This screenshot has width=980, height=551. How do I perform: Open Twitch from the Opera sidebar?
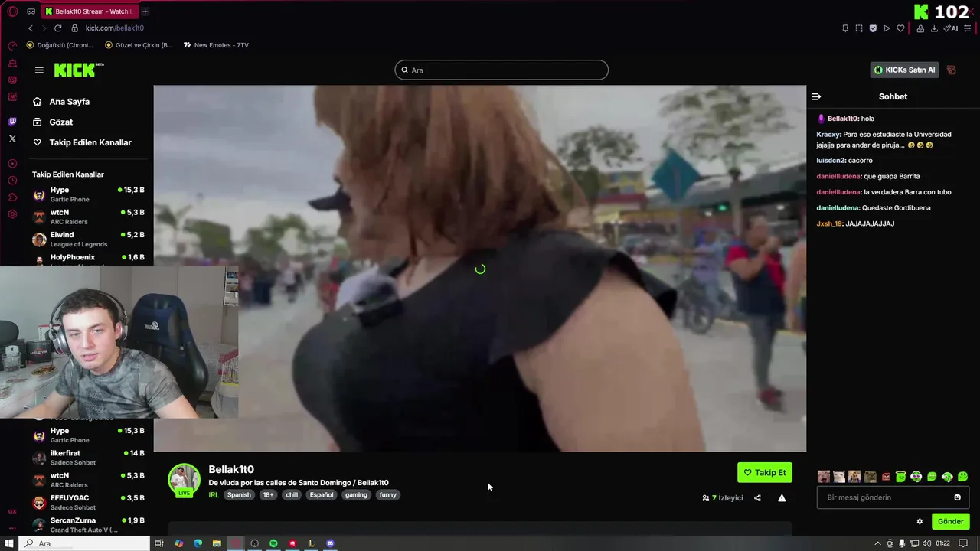12,122
